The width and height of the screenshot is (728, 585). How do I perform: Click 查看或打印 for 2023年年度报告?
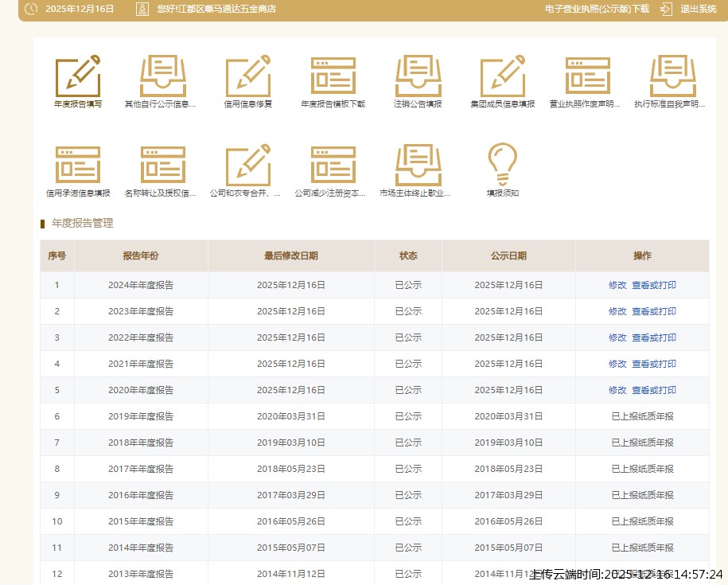654,311
